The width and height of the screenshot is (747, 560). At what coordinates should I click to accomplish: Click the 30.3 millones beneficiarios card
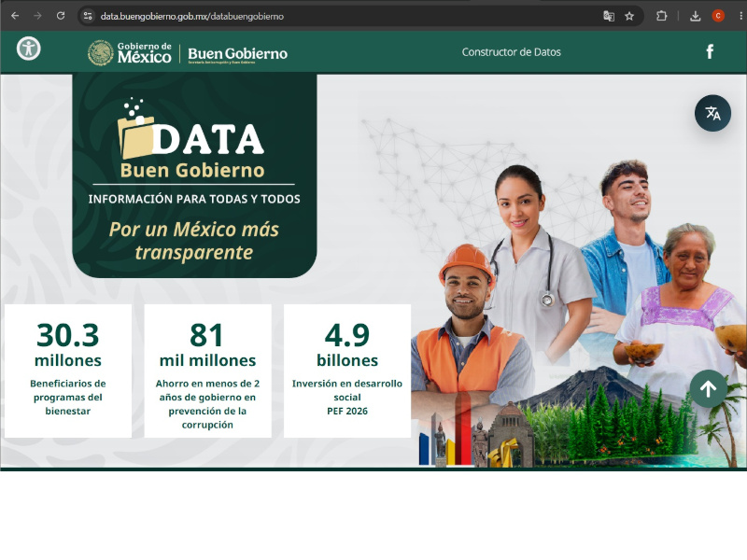click(68, 371)
